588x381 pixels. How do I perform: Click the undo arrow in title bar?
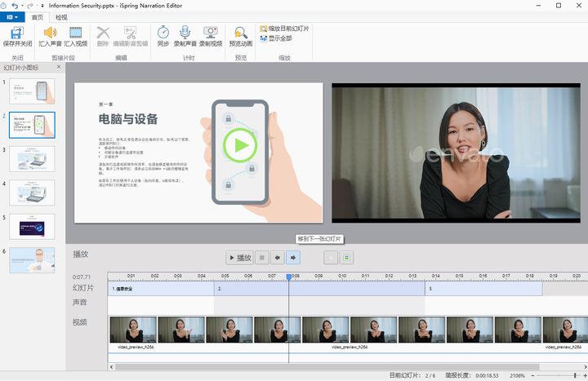coord(15,6)
